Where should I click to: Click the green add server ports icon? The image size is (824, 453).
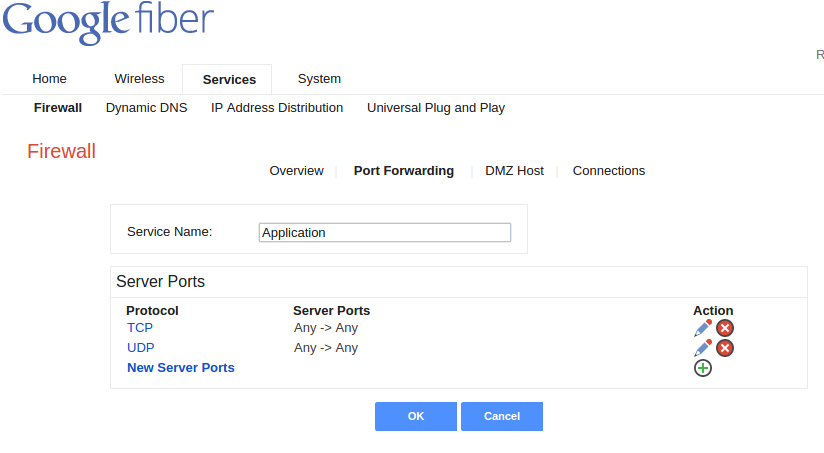pyautogui.click(x=703, y=368)
